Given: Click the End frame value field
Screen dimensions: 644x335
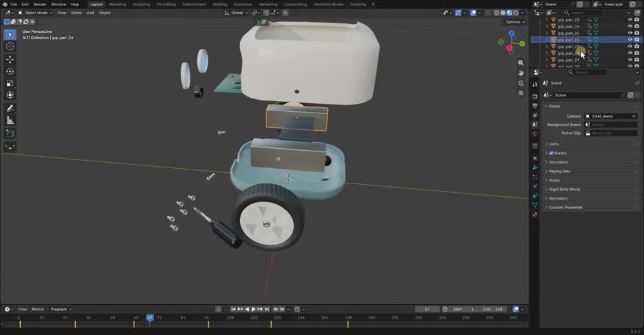Looking at the screenshot, I should click(493, 309).
